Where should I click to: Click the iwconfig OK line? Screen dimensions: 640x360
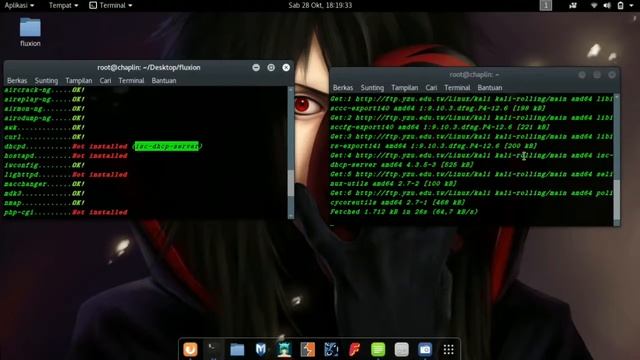coord(44,165)
